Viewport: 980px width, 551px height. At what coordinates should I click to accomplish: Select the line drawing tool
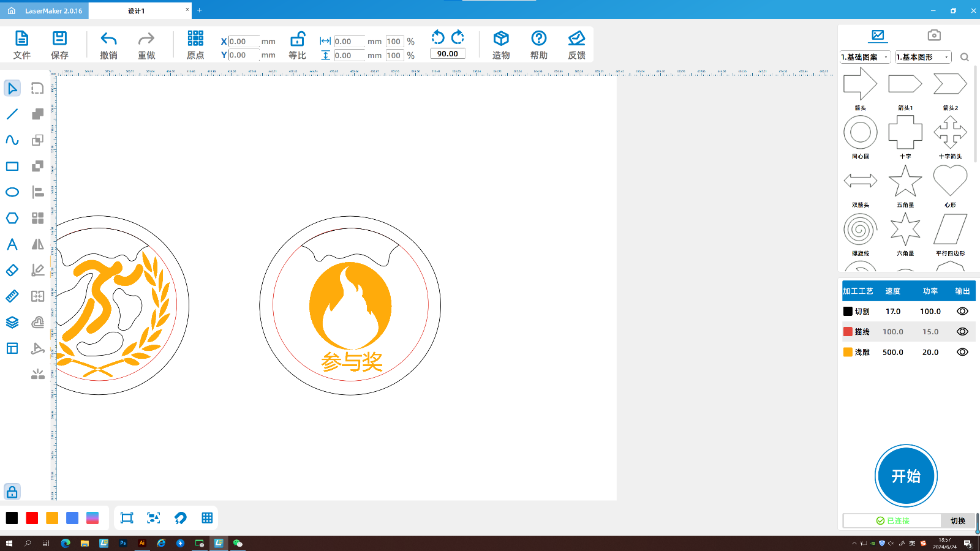pyautogui.click(x=12, y=114)
